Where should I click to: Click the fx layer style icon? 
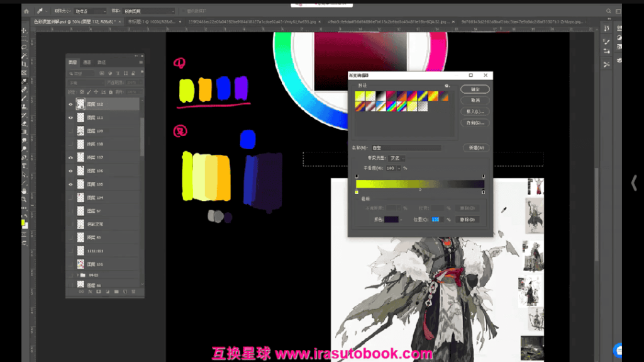click(90, 291)
